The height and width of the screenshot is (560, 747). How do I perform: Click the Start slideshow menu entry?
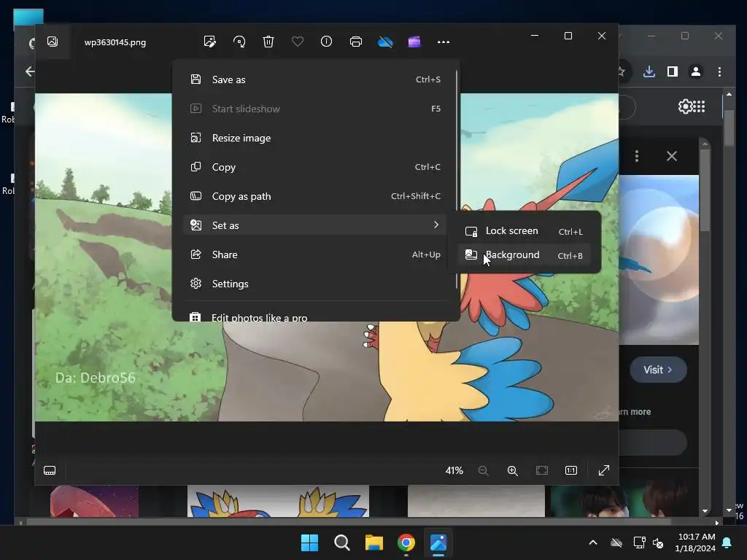[x=314, y=109]
